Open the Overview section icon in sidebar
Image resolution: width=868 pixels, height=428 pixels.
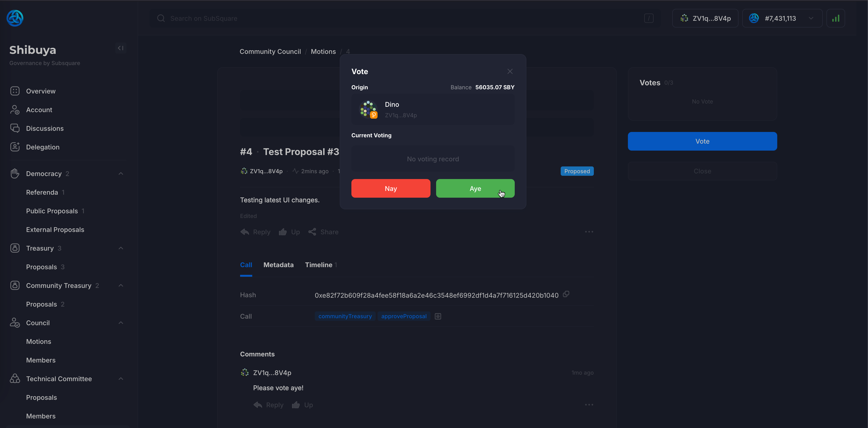point(15,91)
